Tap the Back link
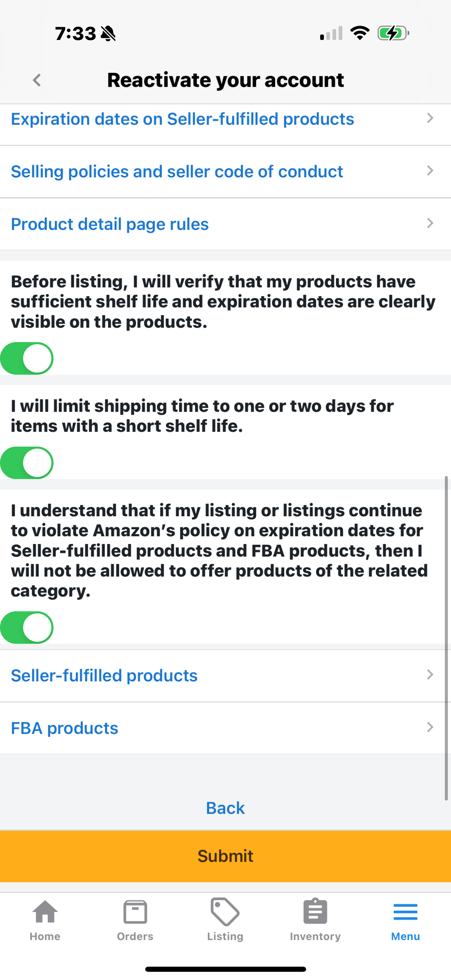 pyautogui.click(x=225, y=808)
